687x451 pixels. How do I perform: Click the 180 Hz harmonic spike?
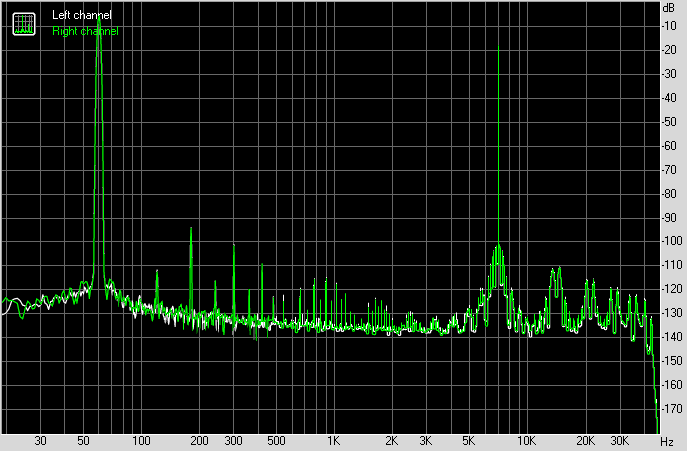(x=191, y=270)
